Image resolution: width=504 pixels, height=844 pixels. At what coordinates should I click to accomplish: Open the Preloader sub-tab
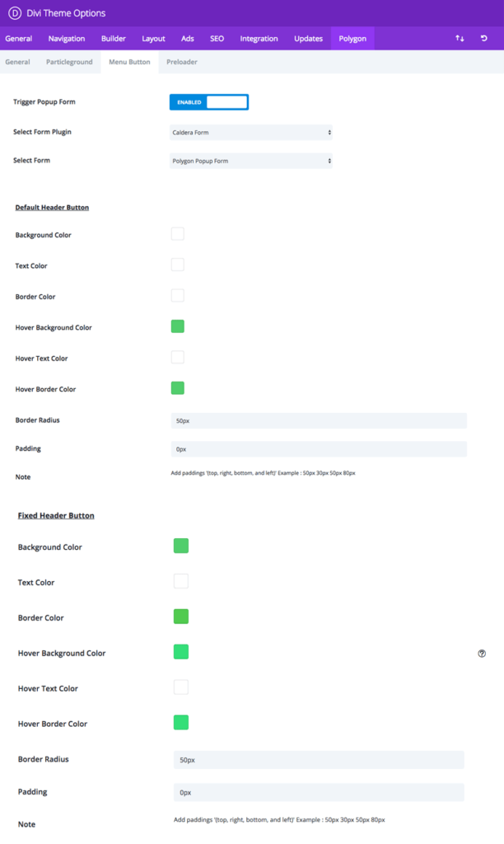[x=181, y=62]
